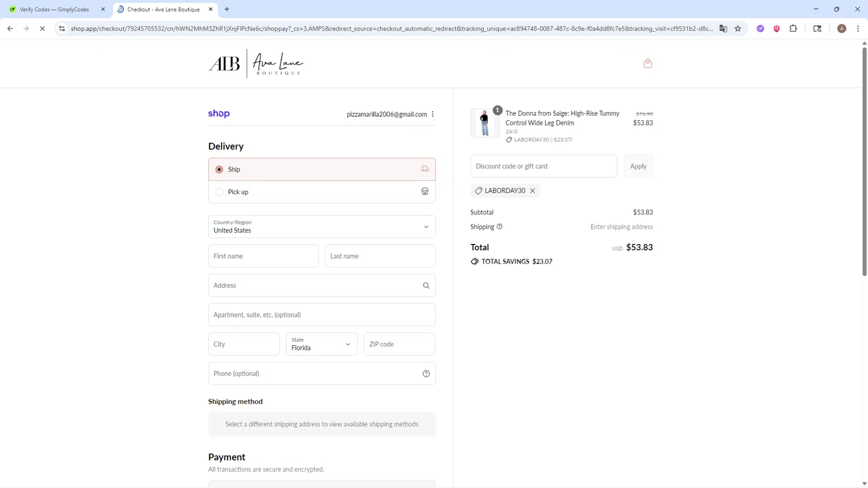Select the Checkout Ava Lane Boutique tab

[163, 9]
